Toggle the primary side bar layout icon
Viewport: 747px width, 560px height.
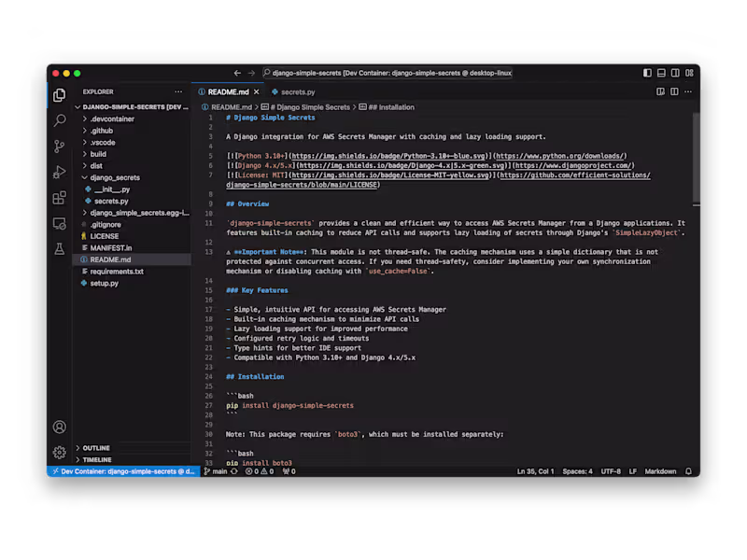pos(647,73)
